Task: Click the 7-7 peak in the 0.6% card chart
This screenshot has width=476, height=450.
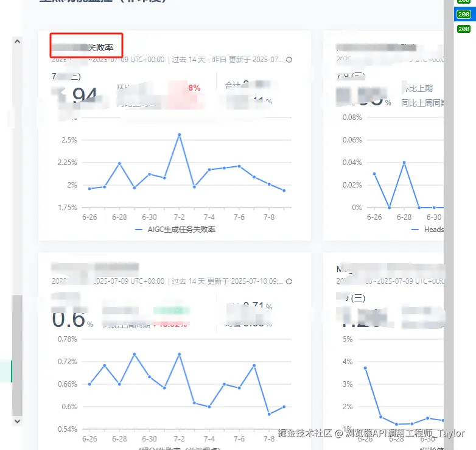Action: 254,365
